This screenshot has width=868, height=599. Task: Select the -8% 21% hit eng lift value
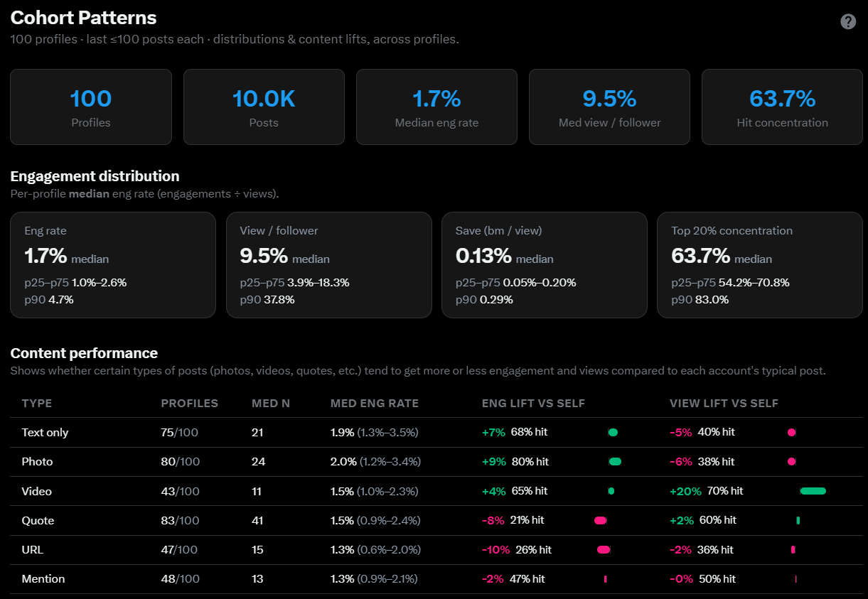click(513, 520)
